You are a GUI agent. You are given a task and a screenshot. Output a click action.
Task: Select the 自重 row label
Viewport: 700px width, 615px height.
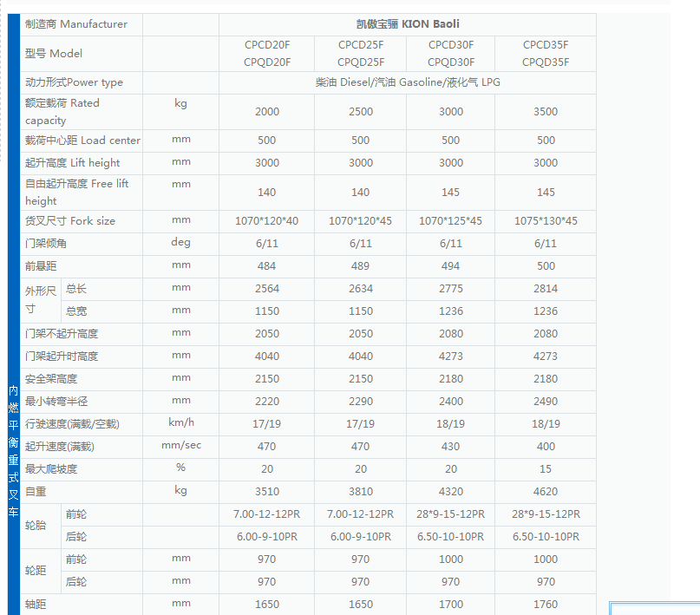pyautogui.click(x=36, y=492)
